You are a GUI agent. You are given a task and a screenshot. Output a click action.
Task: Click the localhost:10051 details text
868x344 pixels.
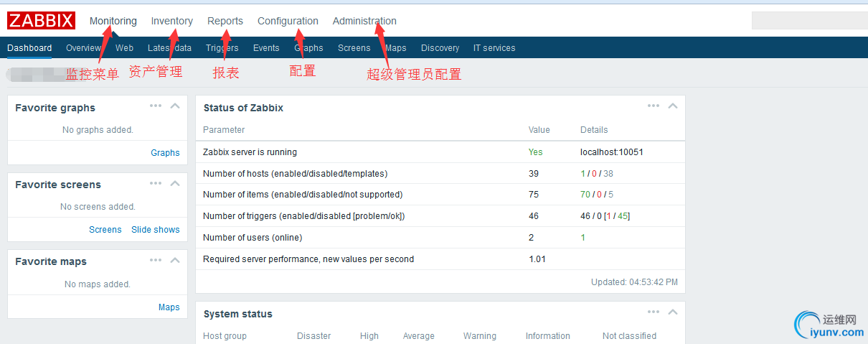coord(612,152)
